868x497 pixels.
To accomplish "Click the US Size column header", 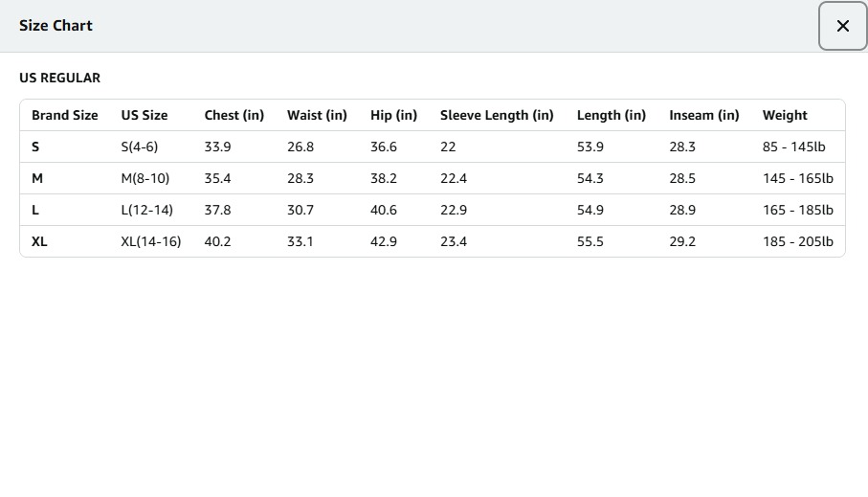I will click(x=144, y=115).
